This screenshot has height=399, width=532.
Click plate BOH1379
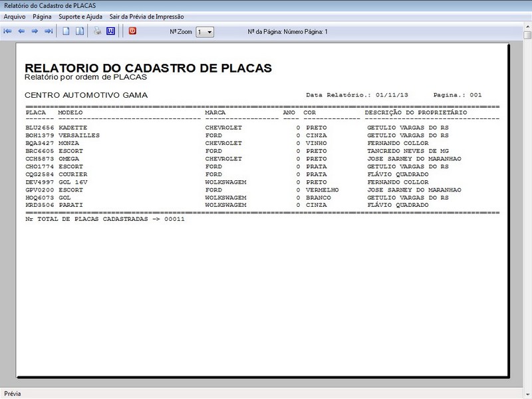click(40, 136)
